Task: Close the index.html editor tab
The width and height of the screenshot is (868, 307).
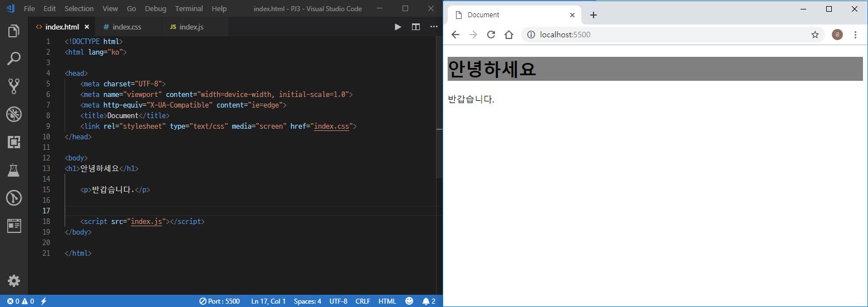Action: tap(87, 27)
